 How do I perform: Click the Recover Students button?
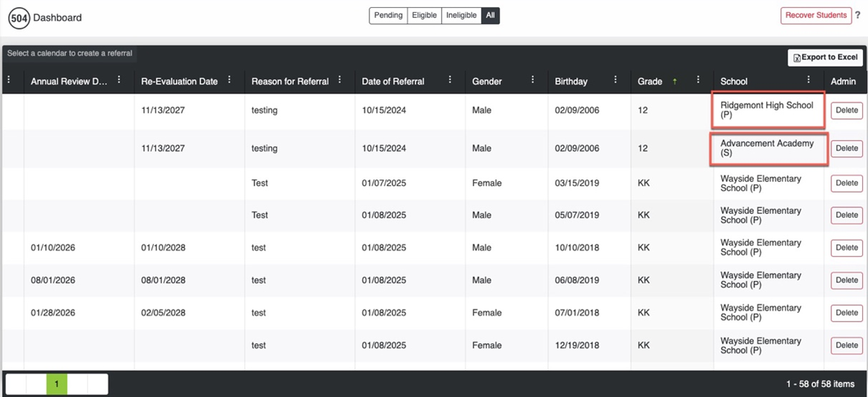pyautogui.click(x=816, y=15)
